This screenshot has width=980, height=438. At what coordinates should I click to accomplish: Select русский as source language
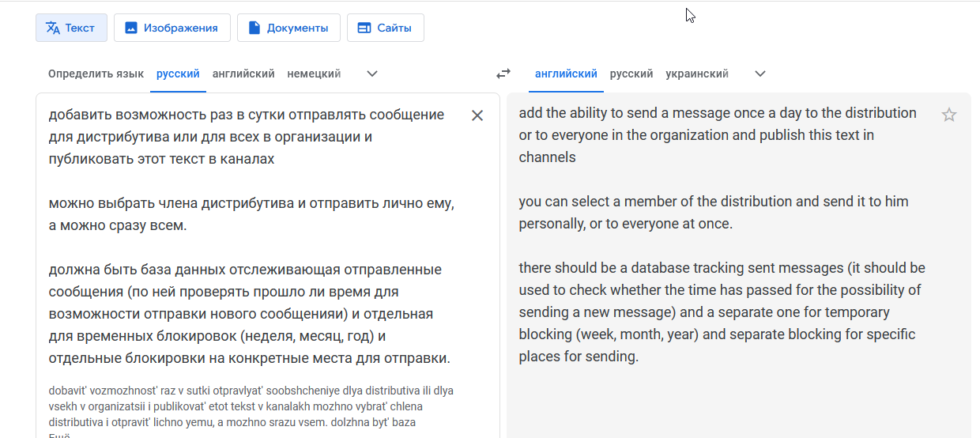pyautogui.click(x=178, y=74)
